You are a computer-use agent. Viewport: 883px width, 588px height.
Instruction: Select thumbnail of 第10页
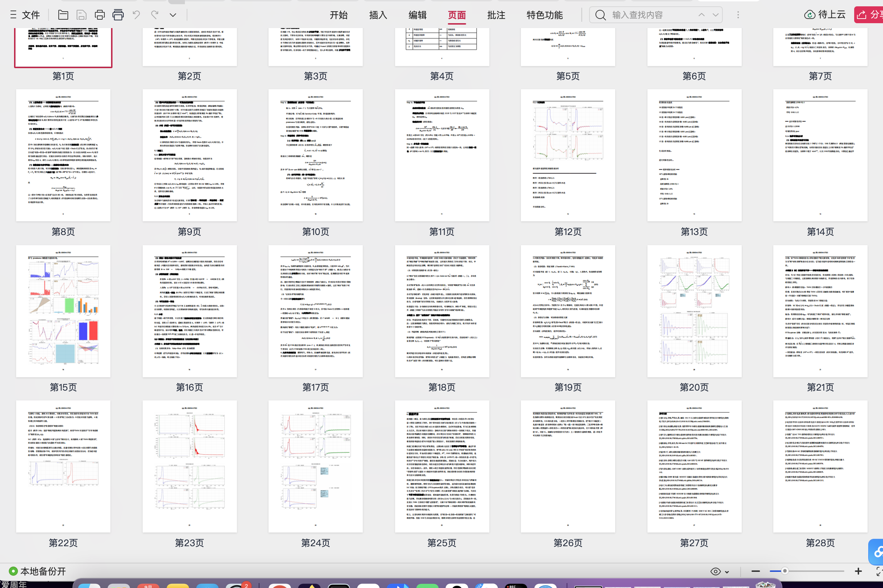[x=316, y=155]
